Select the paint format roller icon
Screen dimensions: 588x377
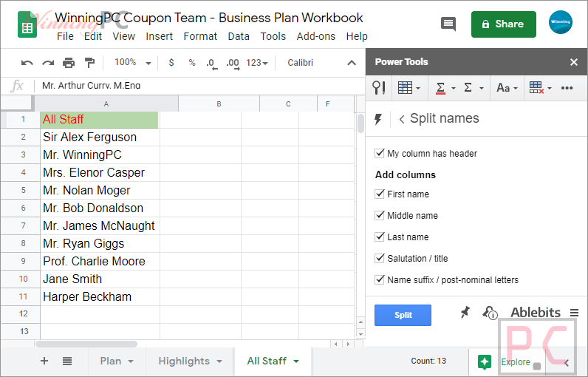pos(89,63)
